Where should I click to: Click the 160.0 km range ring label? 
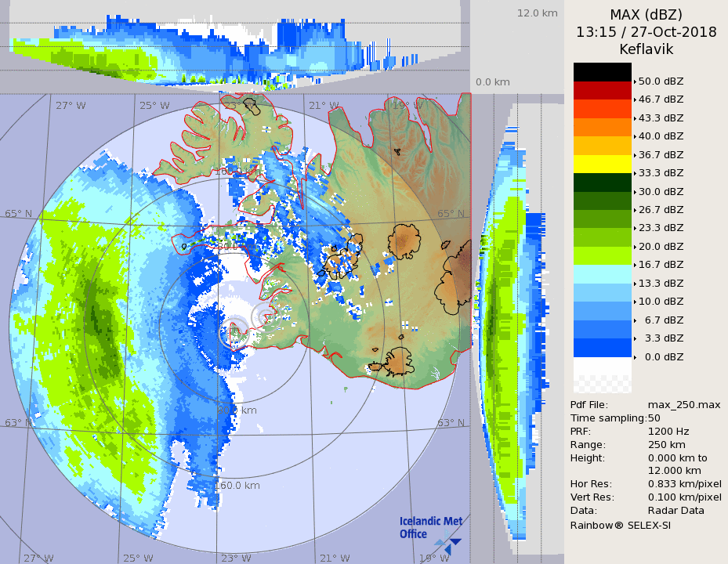[x=237, y=485]
